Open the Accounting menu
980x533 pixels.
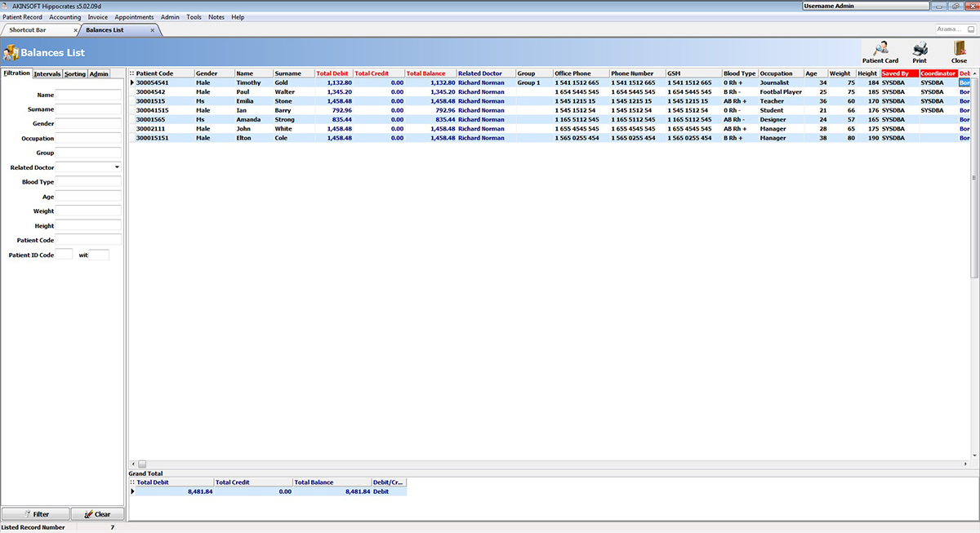pyautogui.click(x=65, y=17)
